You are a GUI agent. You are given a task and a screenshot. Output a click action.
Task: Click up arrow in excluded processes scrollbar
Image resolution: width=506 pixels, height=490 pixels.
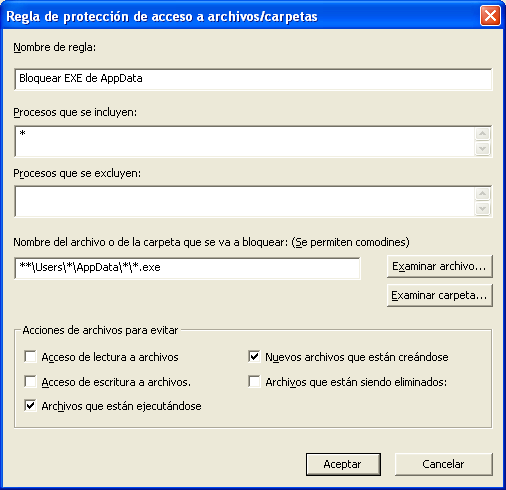[x=482, y=194]
